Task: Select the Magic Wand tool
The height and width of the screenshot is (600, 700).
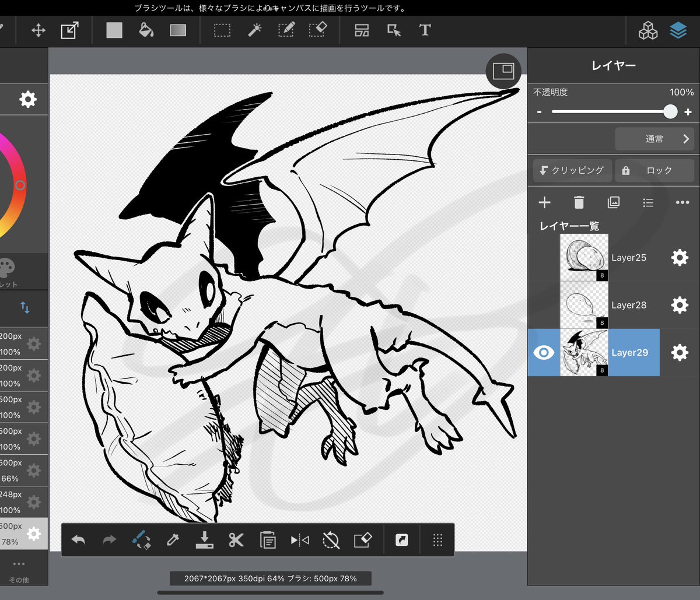Action: point(254,30)
